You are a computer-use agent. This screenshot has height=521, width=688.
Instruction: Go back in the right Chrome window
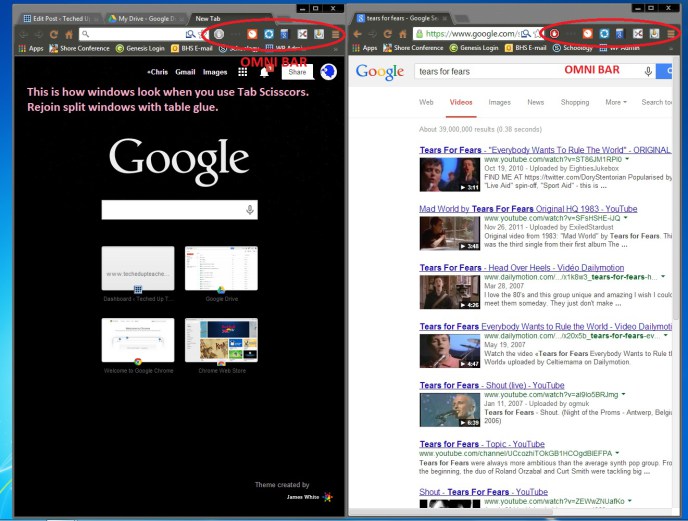point(357,34)
